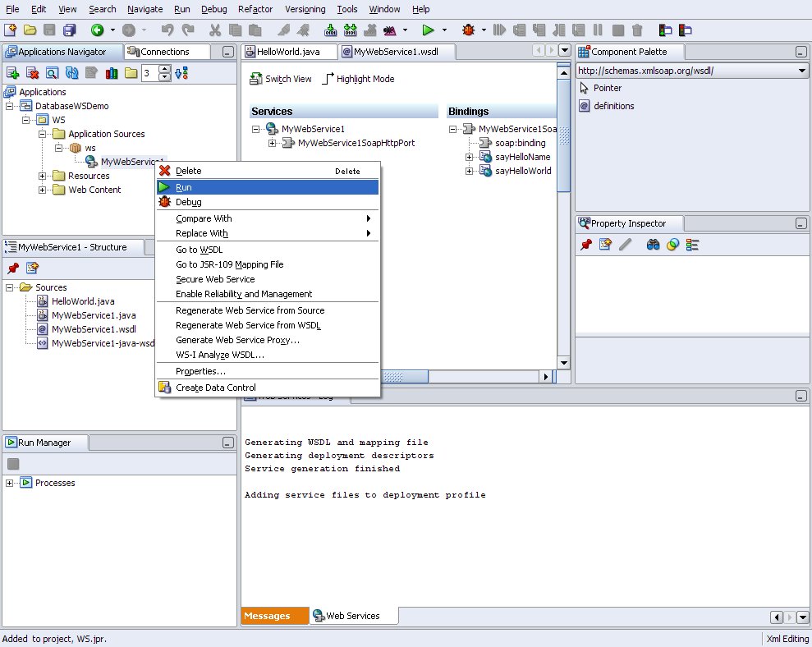
Task: Open the Compare With submenu
Action: coord(268,218)
